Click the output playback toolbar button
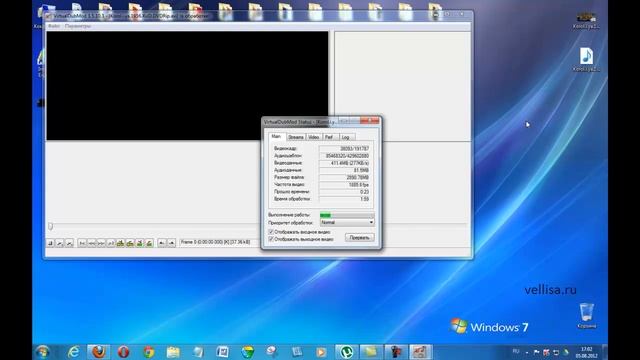This screenshot has width=640, height=360. pos(69,243)
